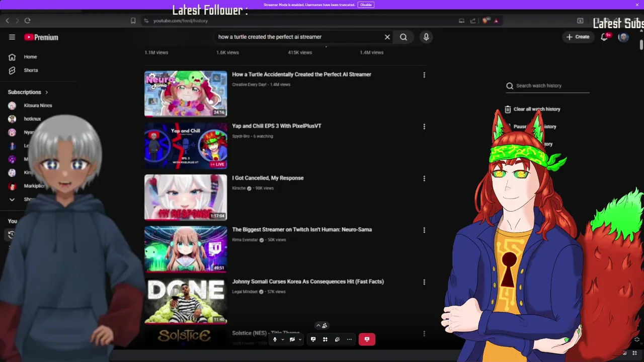Click the Create button

click(578, 37)
